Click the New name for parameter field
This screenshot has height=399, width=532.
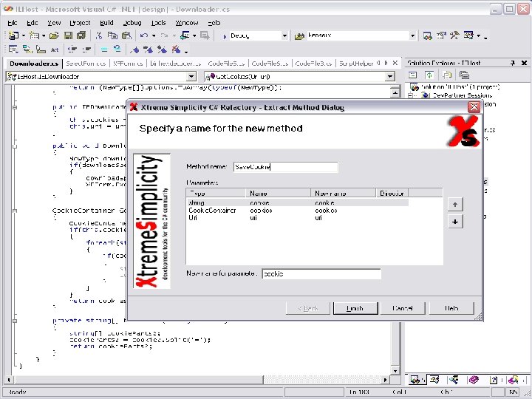321,274
